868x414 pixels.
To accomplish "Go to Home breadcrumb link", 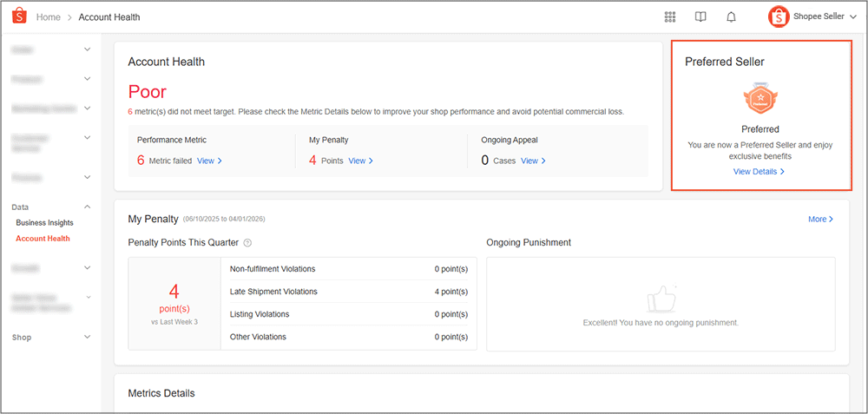I will click(x=49, y=17).
